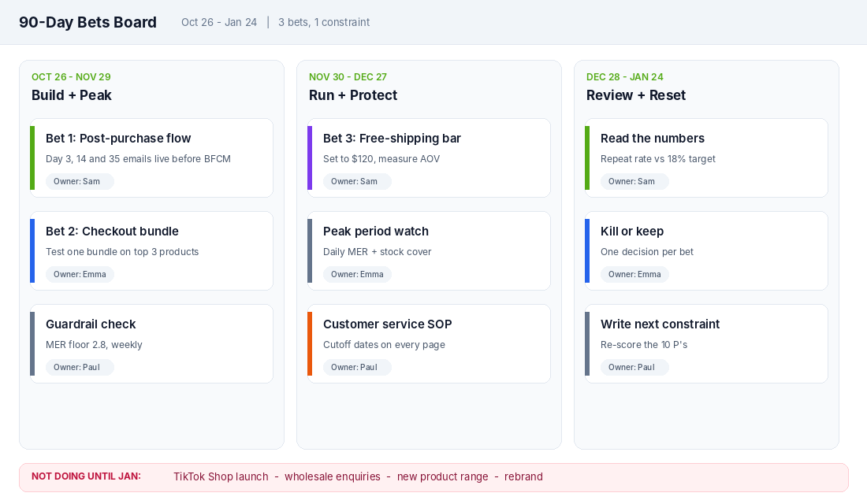Click the Oct 26 - Jan 24 header range
867x504 pixels.
[x=219, y=22]
